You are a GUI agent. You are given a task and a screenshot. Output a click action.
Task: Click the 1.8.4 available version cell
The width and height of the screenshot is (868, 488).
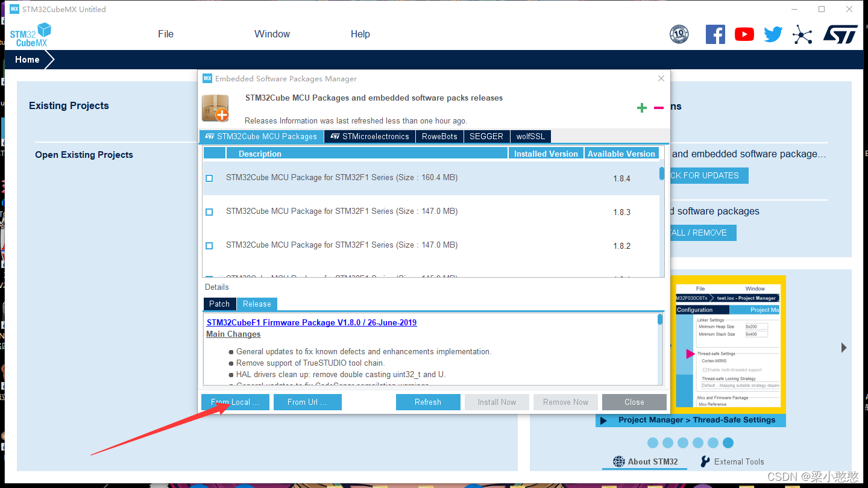point(621,178)
